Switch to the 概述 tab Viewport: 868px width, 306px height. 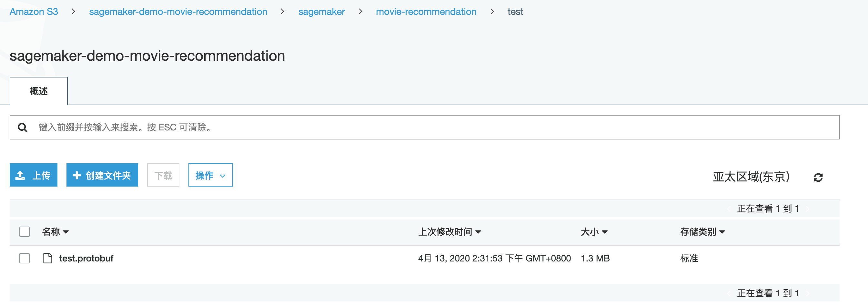click(x=39, y=91)
